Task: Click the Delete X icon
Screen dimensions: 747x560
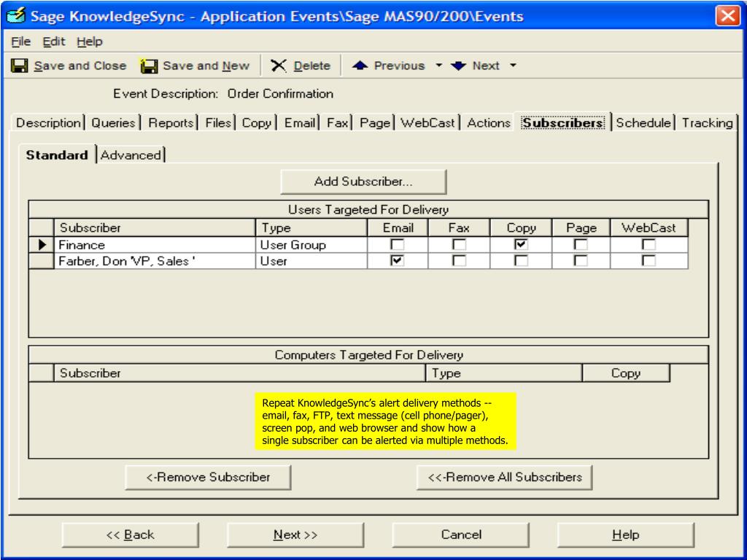Action: coord(278,66)
